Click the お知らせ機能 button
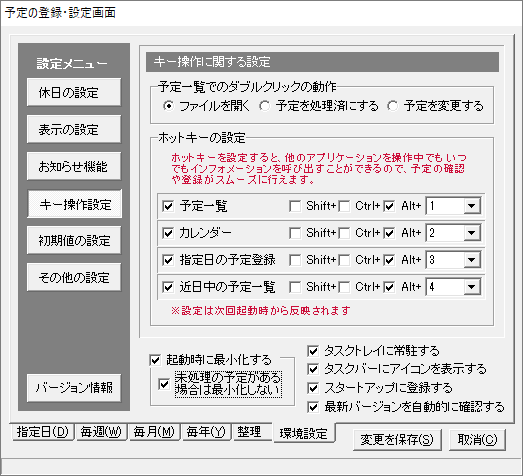 click(74, 166)
